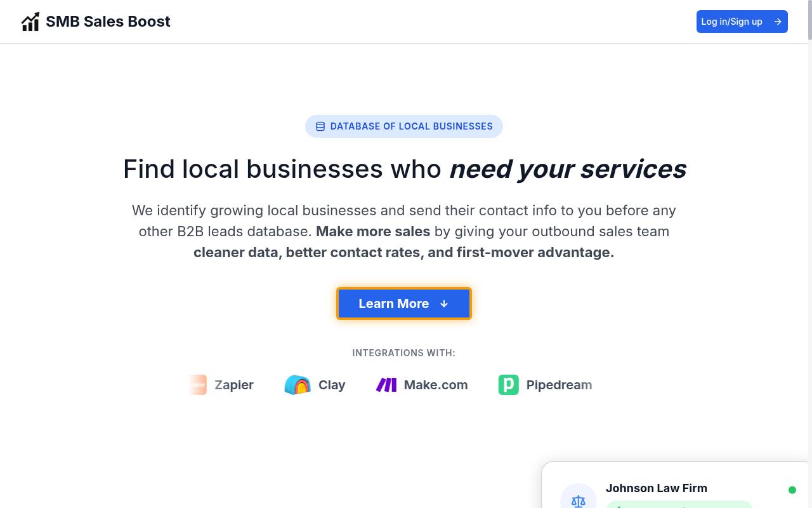Click the Clay logo icon
This screenshot has height=508, width=812.
click(298, 385)
